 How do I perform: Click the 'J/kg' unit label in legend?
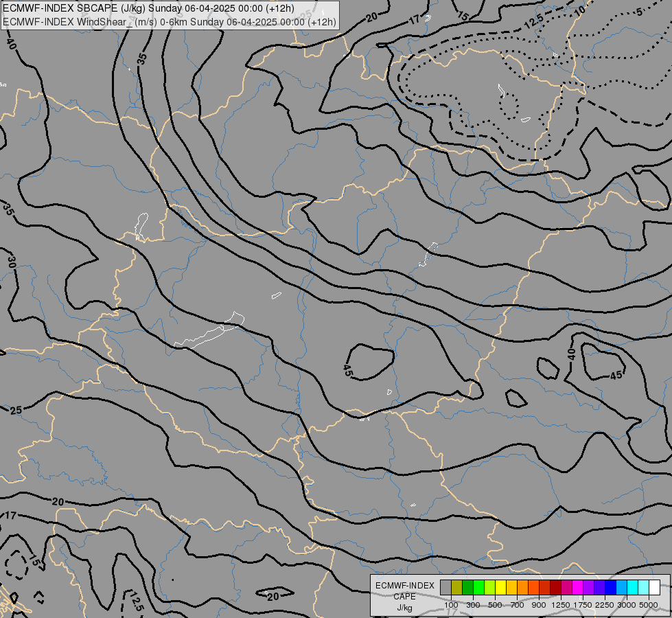(x=404, y=608)
